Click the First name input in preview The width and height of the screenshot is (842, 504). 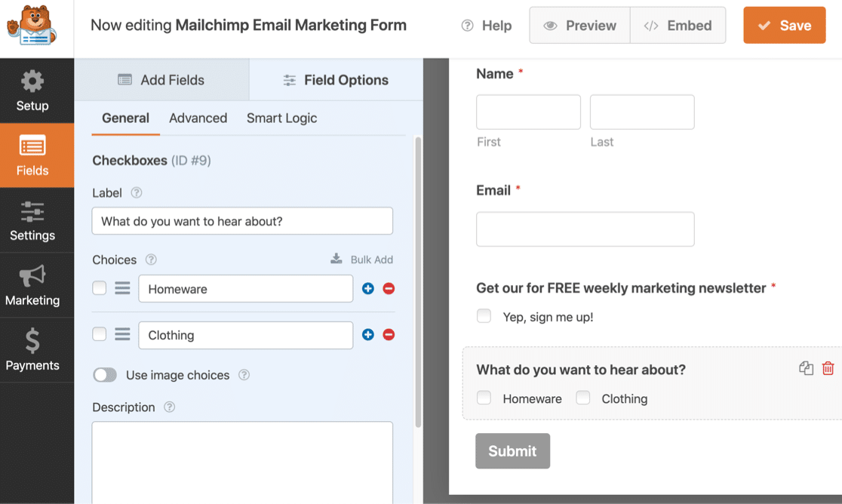click(x=528, y=112)
